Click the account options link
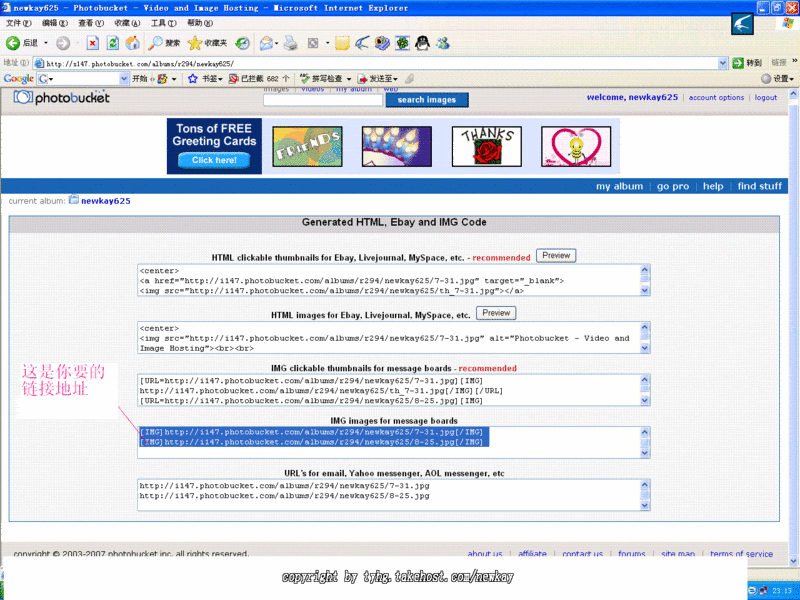The image size is (800, 600). click(x=716, y=97)
